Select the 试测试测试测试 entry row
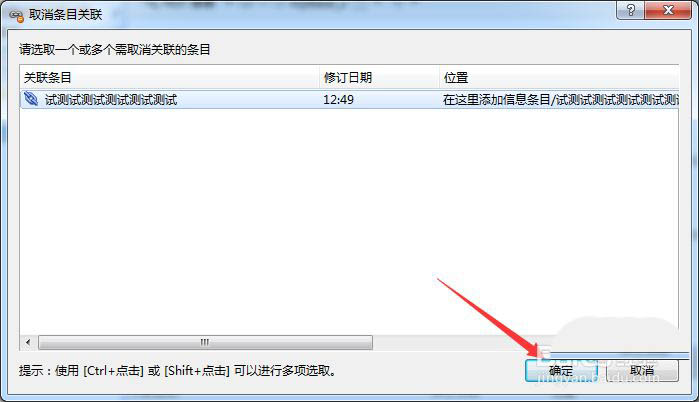Screen dimensions: 699x402 (x=350, y=99)
